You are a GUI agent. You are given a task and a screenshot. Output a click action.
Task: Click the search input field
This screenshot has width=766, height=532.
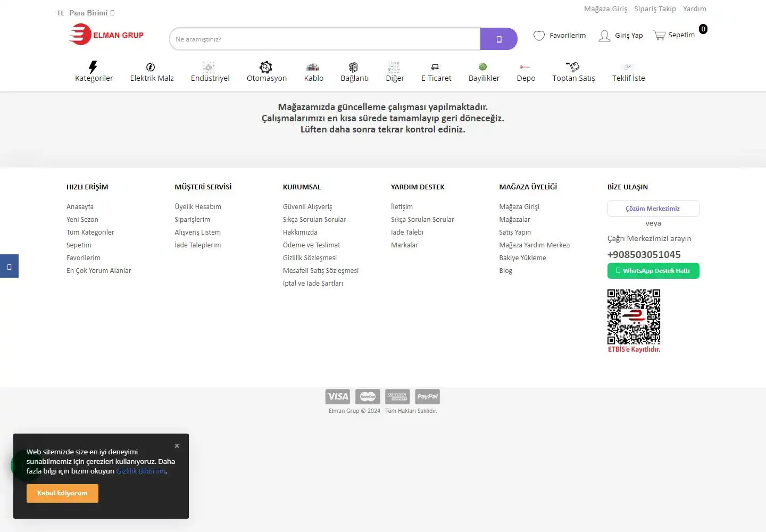pos(325,39)
